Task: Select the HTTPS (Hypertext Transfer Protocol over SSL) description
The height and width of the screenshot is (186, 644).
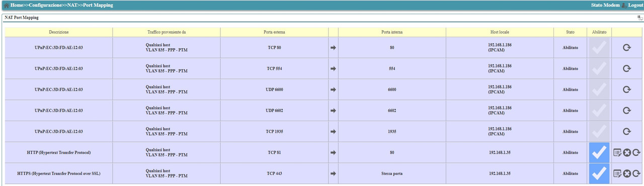Action: [59, 173]
